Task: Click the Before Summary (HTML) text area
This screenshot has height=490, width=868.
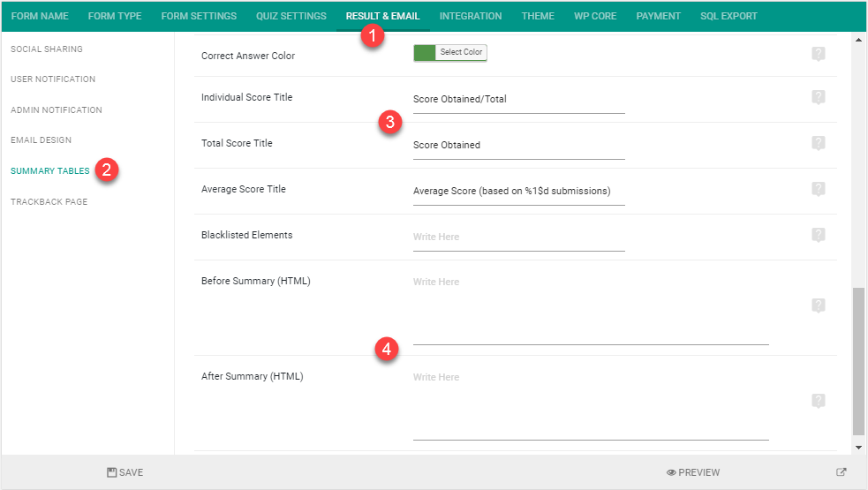Action: pos(591,308)
